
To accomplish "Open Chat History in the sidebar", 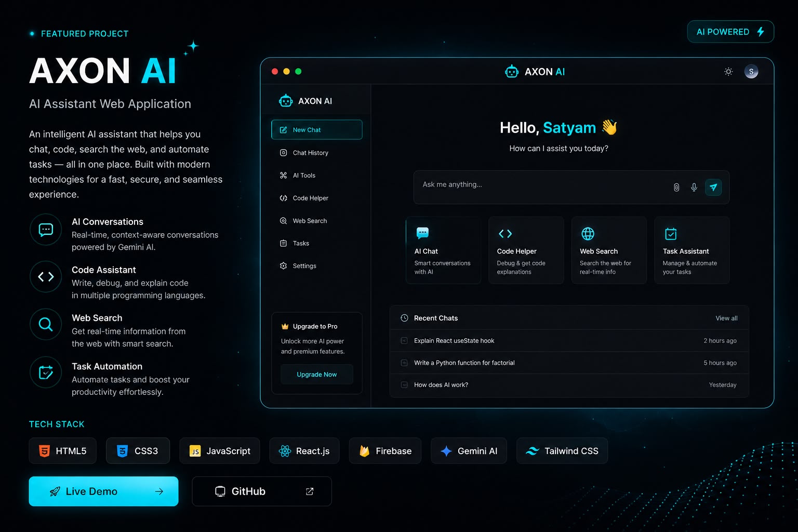I will click(316, 153).
